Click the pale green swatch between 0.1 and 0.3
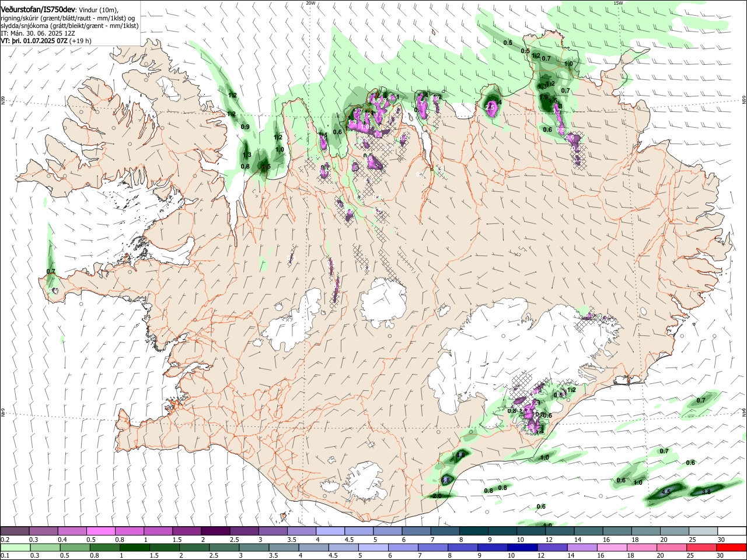The image size is (747, 560). tap(16, 547)
